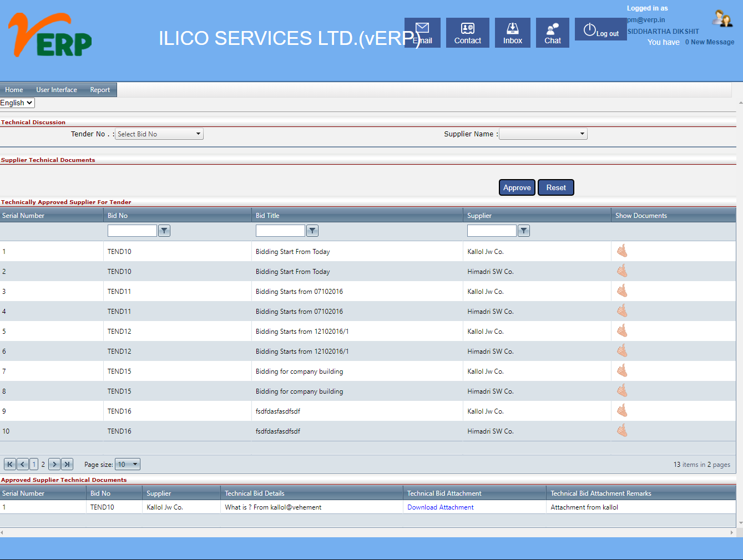The width and height of the screenshot is (743, 560).
Task: Open the Home menu
Action: click(x=14, y=90)
